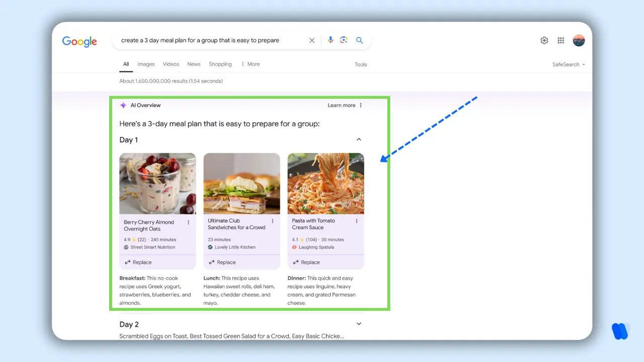
Task: Open the More results dropdown
Action: 250,64
